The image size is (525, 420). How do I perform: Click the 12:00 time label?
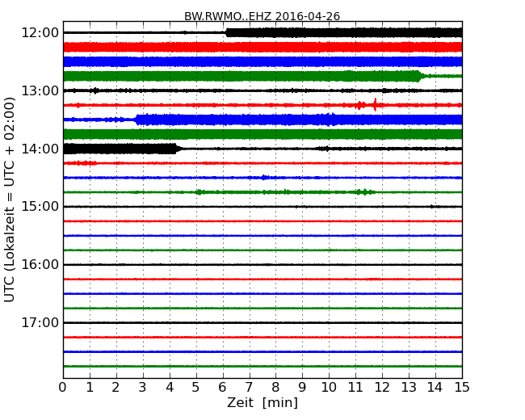coord(40,33)
